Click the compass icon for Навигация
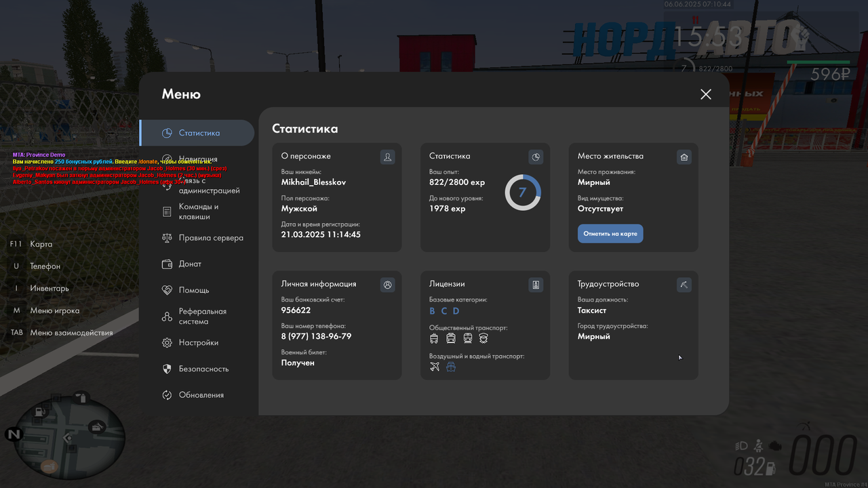Screen dimensions: 868x488 (167, 159)
